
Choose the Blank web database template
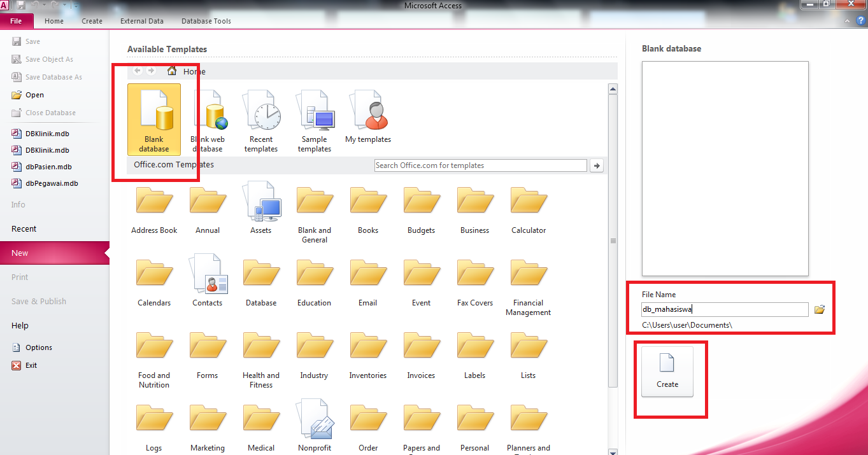click(208, 119)
